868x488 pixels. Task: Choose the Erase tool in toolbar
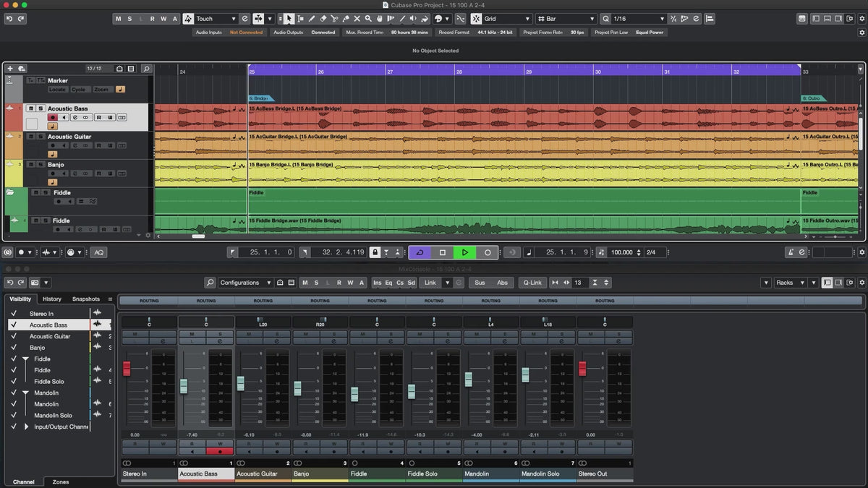tap(323, 19)
